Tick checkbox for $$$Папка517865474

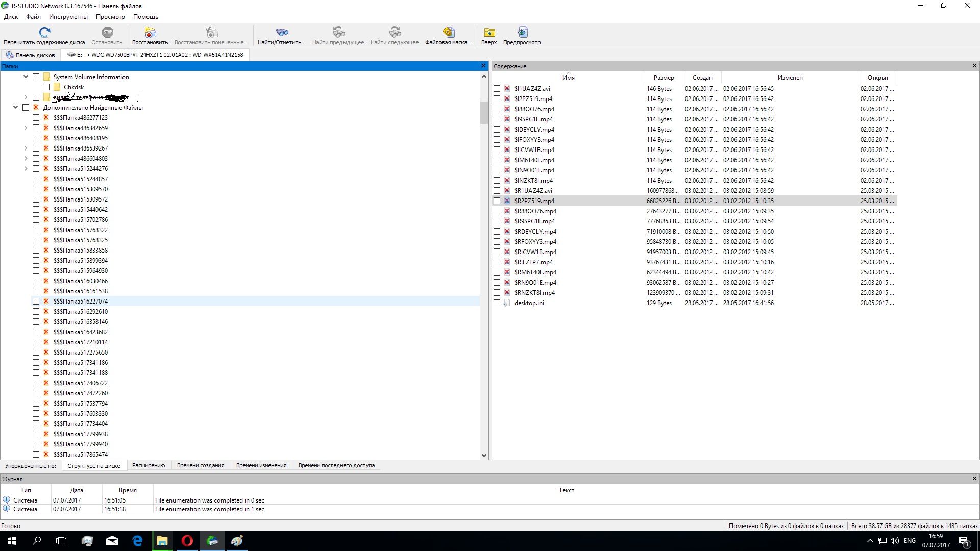click(36, 454)
